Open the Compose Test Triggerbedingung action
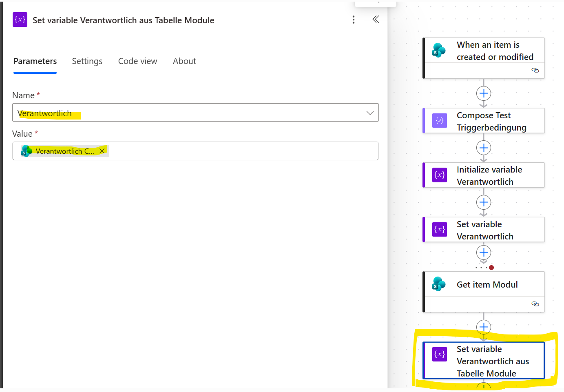 coord(491,121)
